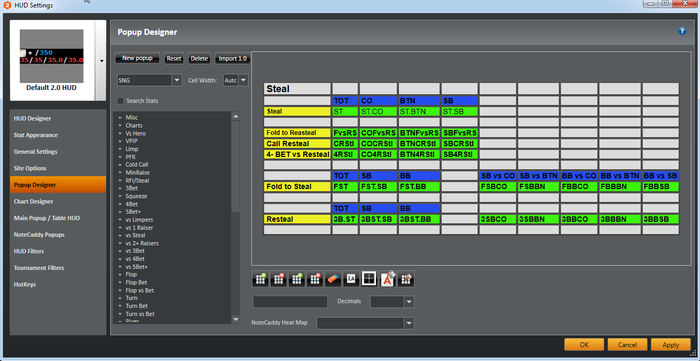
Task: Expand the vs Steal stats category
Action: click(120, 235)
